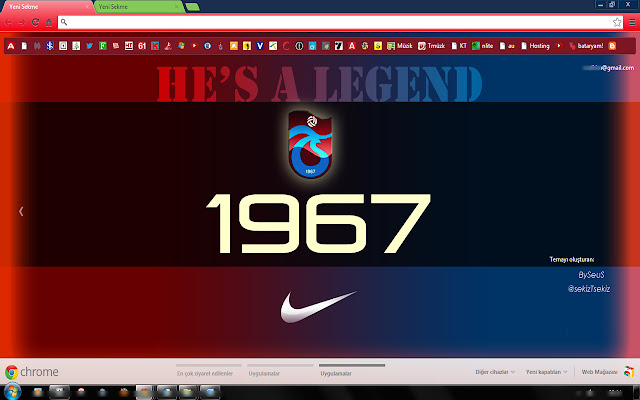This screenshot has width=640, height=400.
Task: Open the YouTube bookmark beside the Windows logo
Action: [194, 46]
